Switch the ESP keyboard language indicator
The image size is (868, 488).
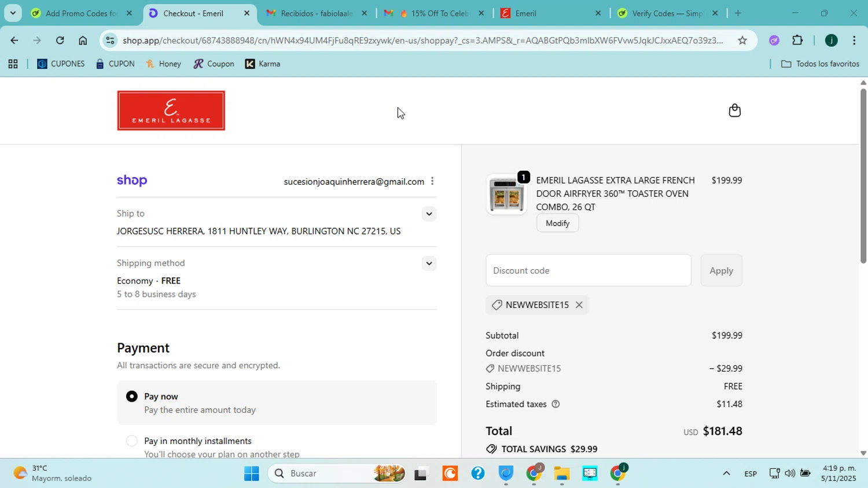coord(751,474)
